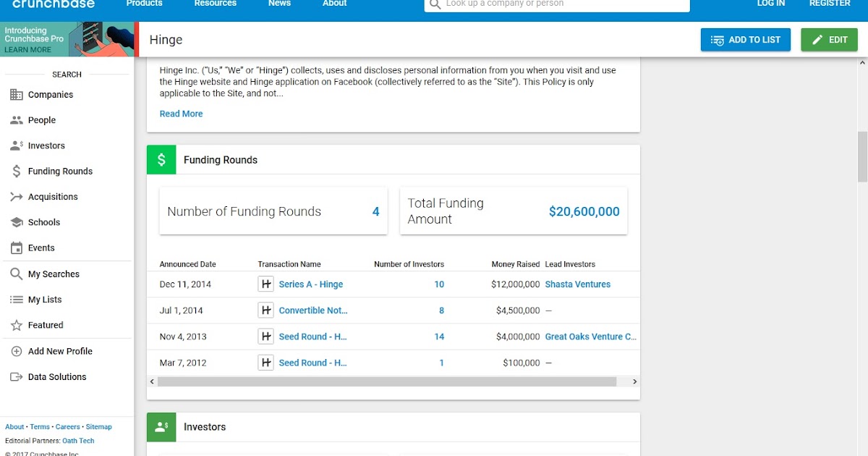Click the Hinge logo beside Convertible Note row

click(x=265, y=311)
